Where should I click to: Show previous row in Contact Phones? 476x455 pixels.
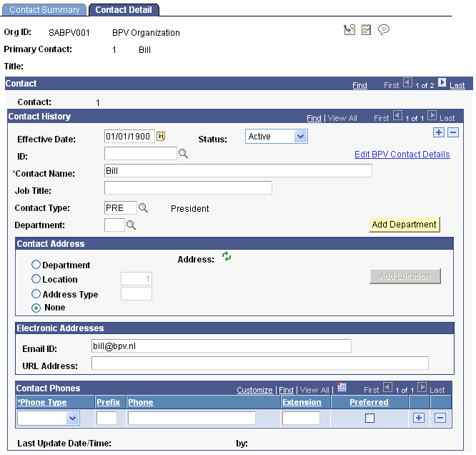point(387,387)
